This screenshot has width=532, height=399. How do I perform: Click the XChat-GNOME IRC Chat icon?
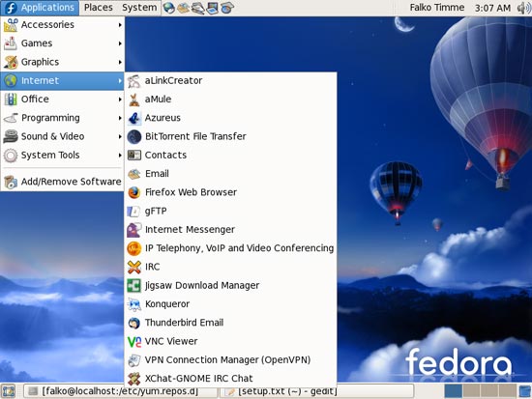[134, 379]
